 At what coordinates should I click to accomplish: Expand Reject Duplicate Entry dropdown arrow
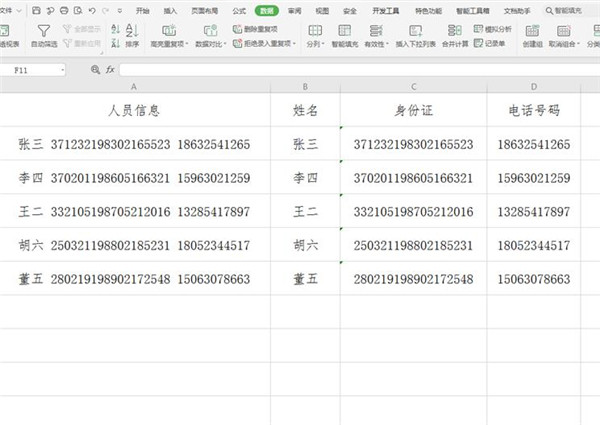tap(294, 44)
